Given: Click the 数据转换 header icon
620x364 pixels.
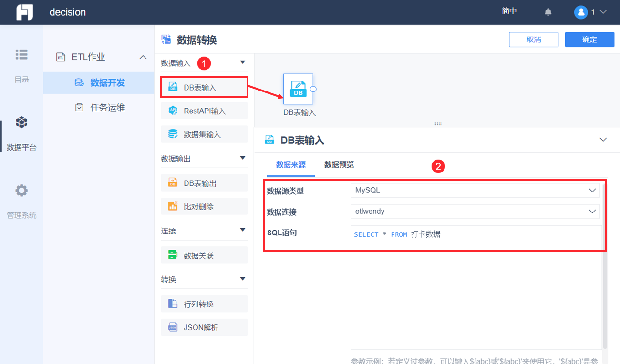Looking at the screenshot, I should pyautogui.click(x=166, y=40).
